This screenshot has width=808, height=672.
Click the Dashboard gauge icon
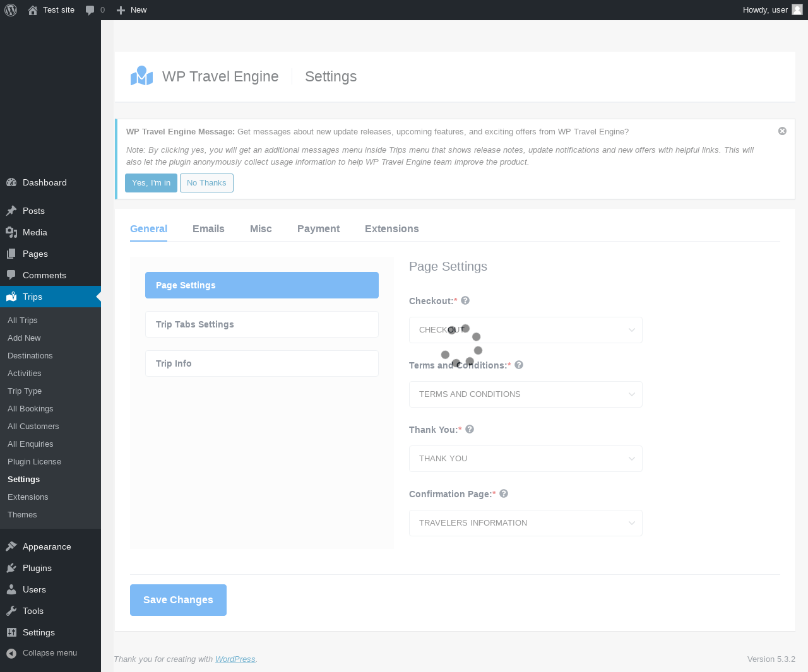11,182
